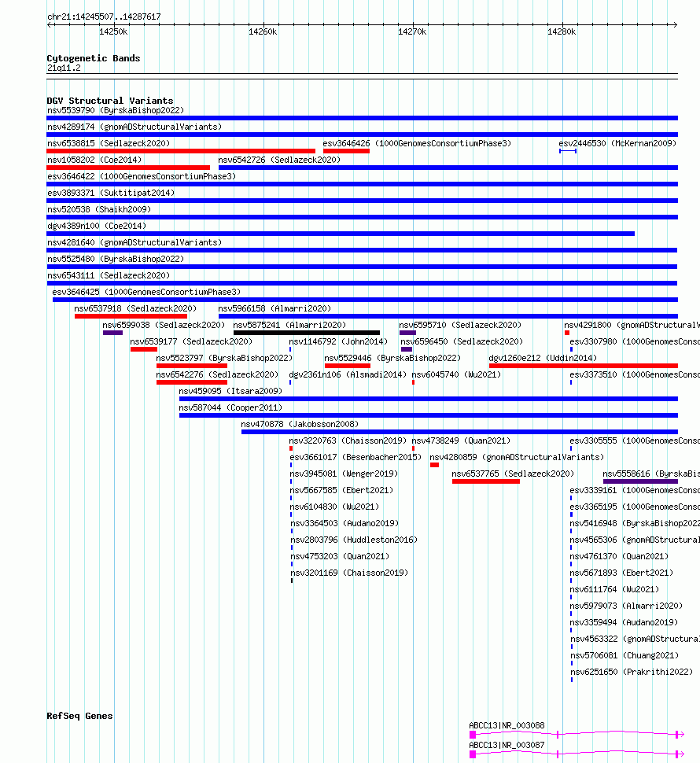Click nsv5523797 (ByrskaBishop2022) label
Image resolution: width=700 pixels, height=763 pixels.
[224, 359]
